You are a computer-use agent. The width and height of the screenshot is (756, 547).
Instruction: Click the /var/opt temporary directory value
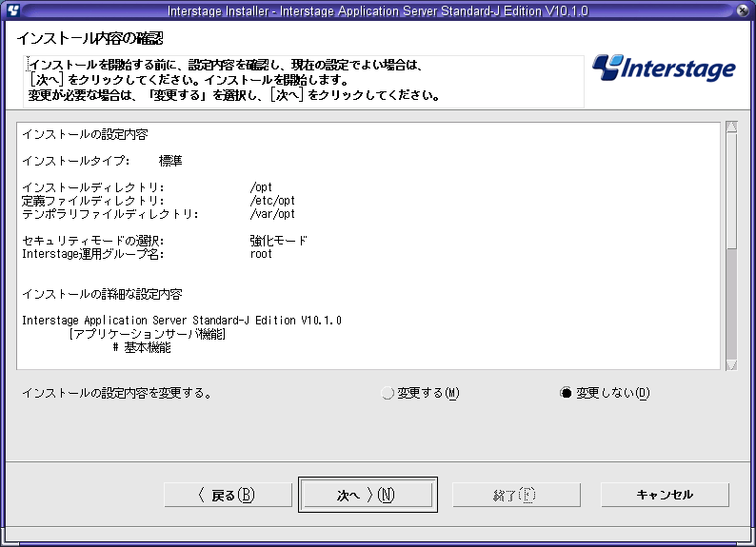point(272,214)
